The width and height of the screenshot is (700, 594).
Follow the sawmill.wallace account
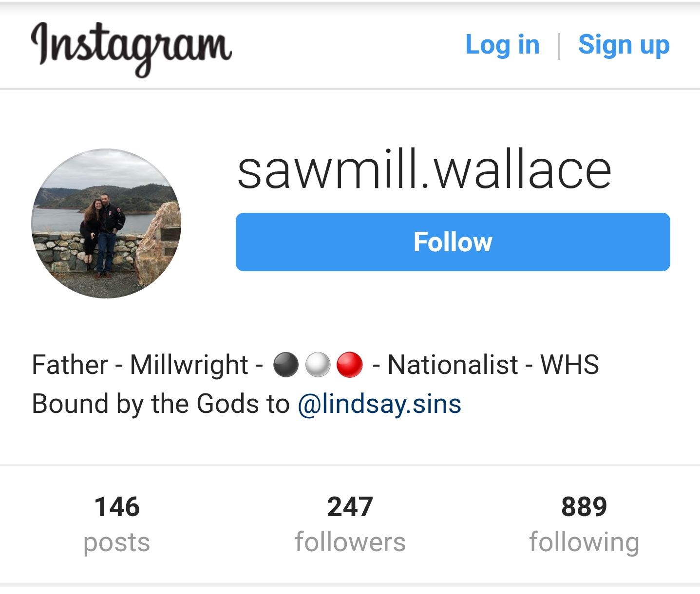point(453,242)
